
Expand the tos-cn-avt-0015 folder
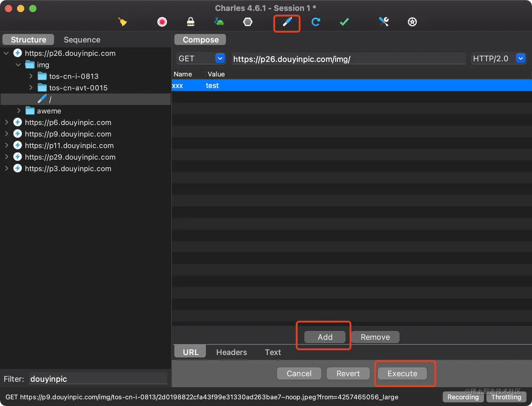coord(31,88)
